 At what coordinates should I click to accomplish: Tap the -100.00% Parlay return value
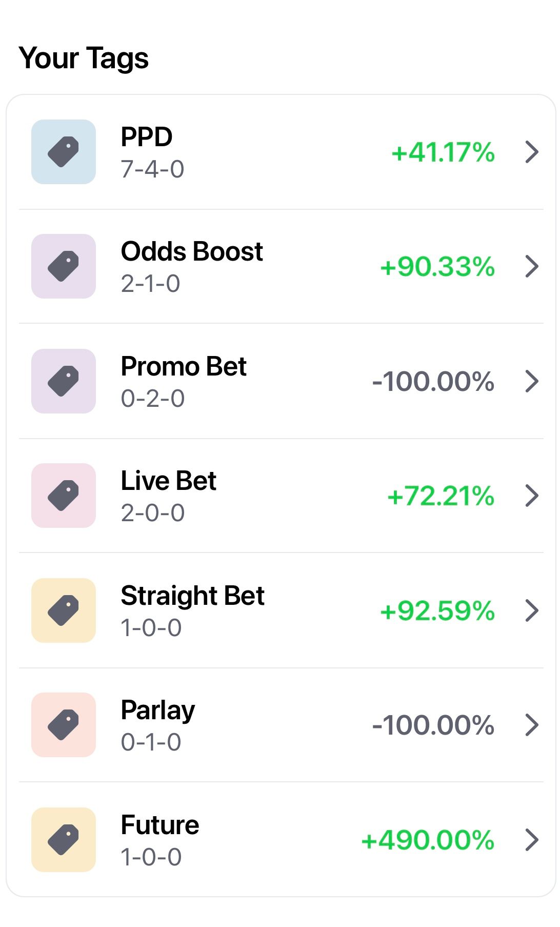433,725
